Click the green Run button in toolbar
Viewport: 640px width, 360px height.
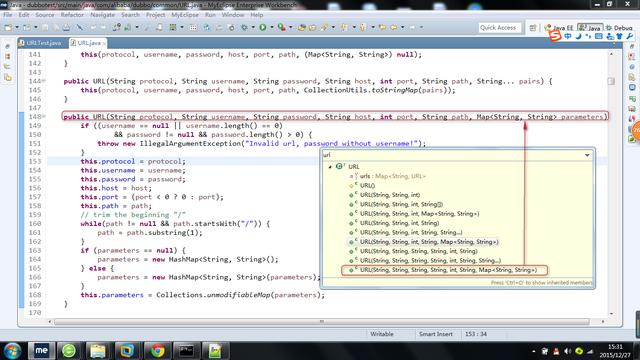pos(263,27)
